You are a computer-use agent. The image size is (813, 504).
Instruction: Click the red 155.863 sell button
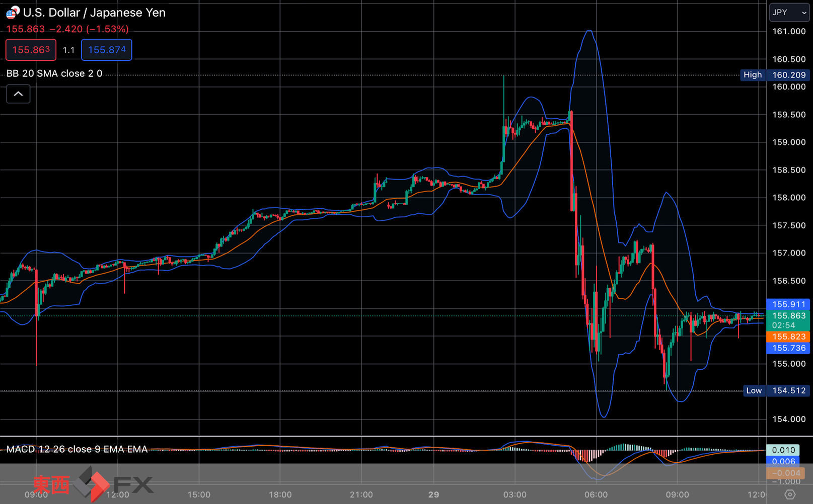(x=31, y=50)
